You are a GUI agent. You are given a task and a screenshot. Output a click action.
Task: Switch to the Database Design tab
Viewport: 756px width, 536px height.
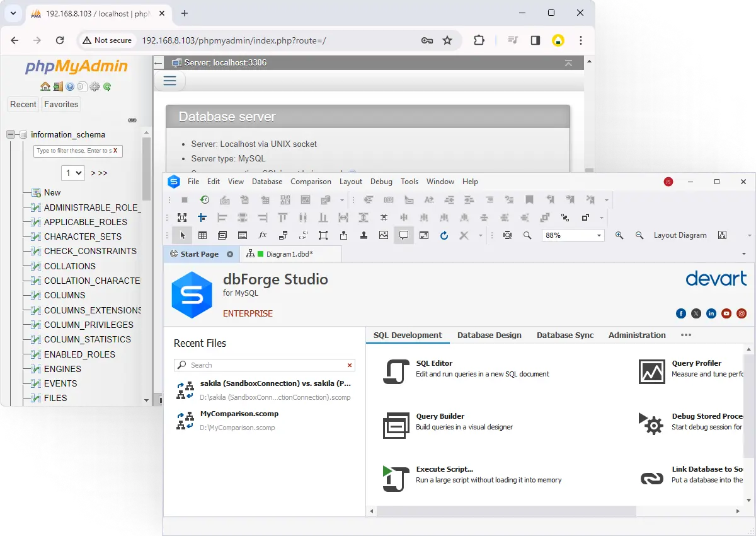490,335
